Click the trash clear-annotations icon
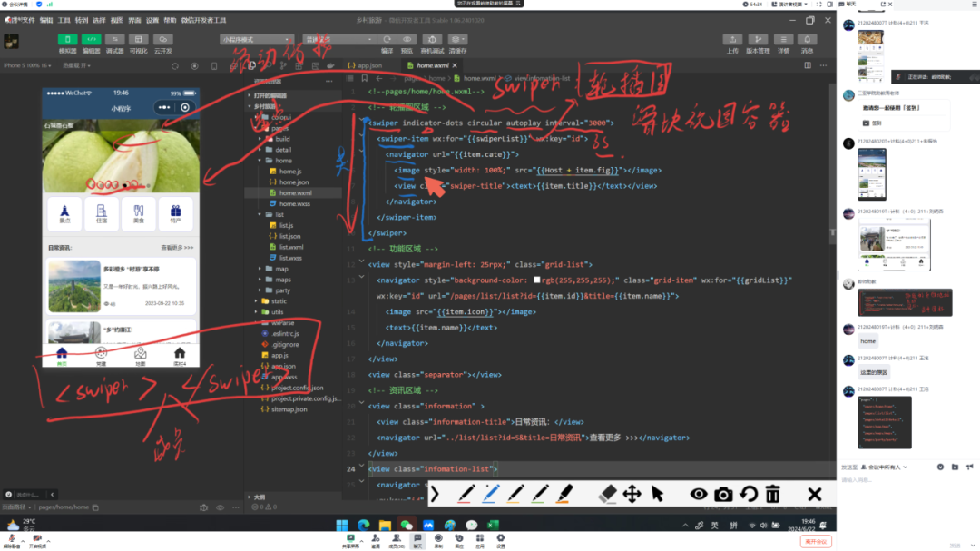 tap(773, 494)
